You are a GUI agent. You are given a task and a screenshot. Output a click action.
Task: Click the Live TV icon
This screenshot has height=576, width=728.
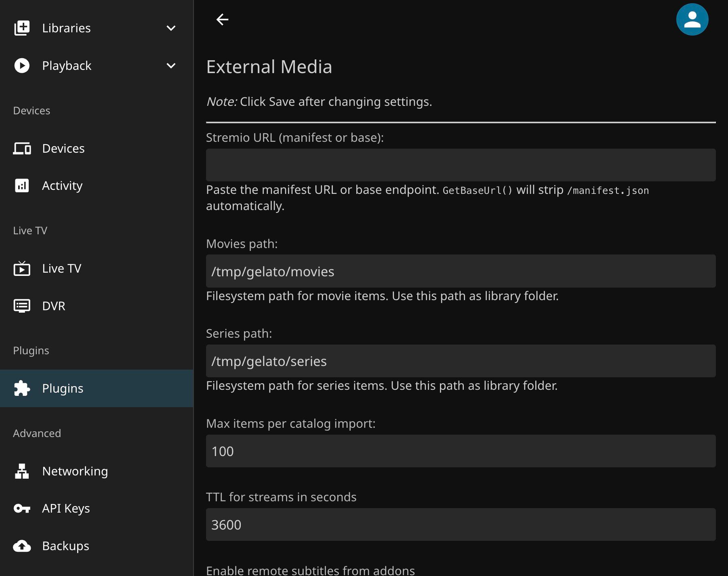pos(22,268)
